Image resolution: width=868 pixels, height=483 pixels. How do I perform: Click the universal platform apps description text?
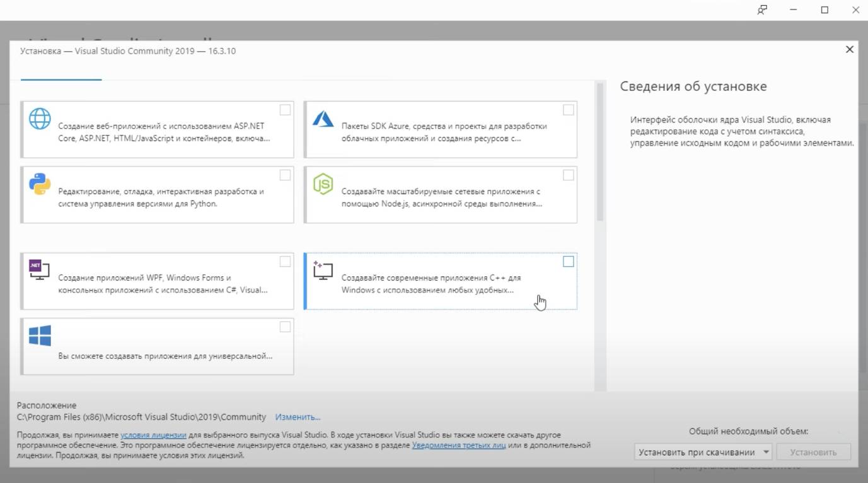165,356
